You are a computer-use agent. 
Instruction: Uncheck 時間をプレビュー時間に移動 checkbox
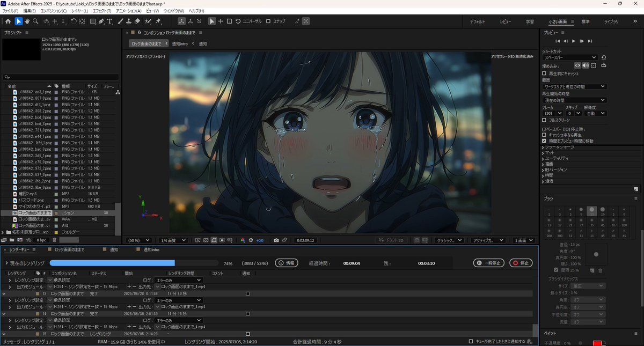point(544,141)
